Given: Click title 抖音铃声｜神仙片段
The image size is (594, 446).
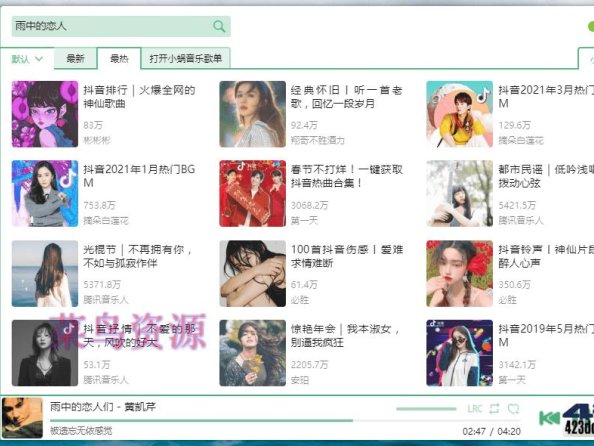Looking at the screenshot, I should coord(546,256).
